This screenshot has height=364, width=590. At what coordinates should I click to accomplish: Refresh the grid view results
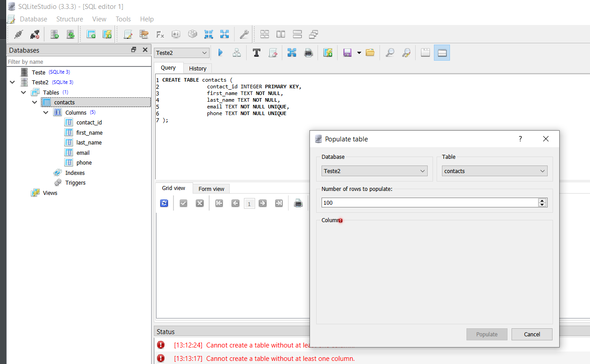(x=164, y=203)
